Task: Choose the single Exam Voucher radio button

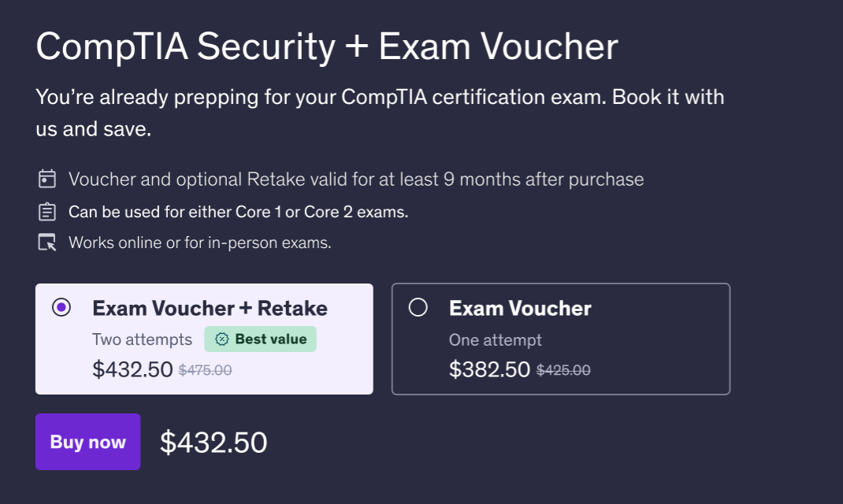Action: 418,308
